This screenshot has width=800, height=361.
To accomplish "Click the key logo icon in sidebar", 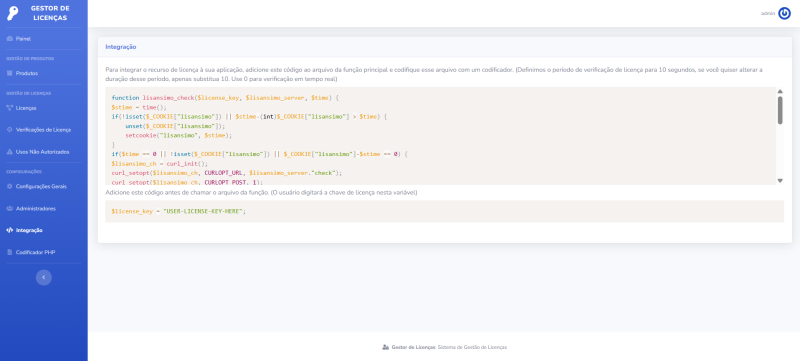I will coord(13,13).
